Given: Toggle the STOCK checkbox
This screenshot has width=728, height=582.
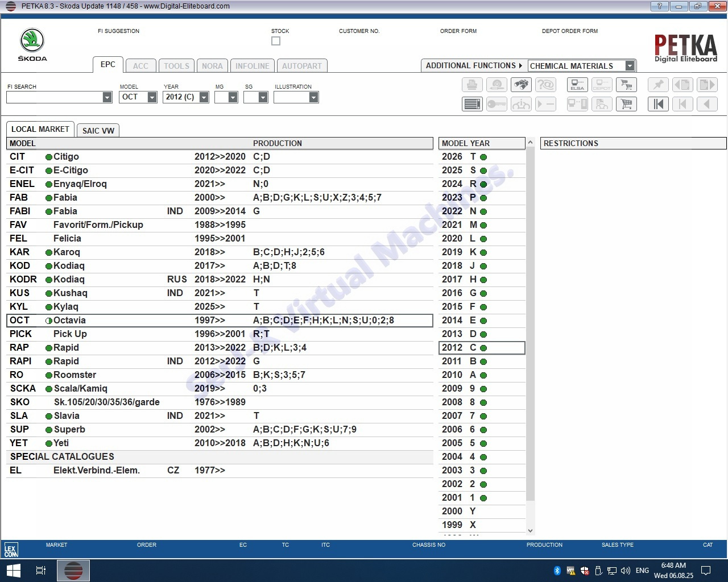Looking at the screenshot, I should (276, 41).
